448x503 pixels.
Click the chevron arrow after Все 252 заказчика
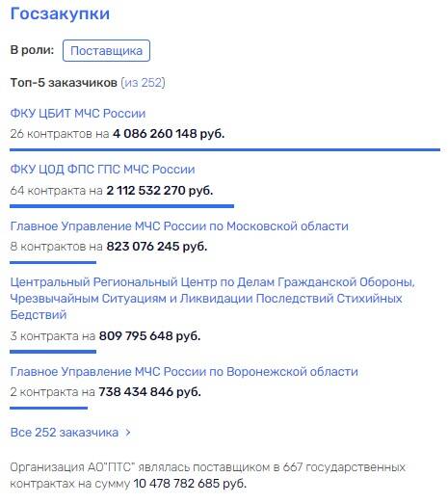[128, 433]
